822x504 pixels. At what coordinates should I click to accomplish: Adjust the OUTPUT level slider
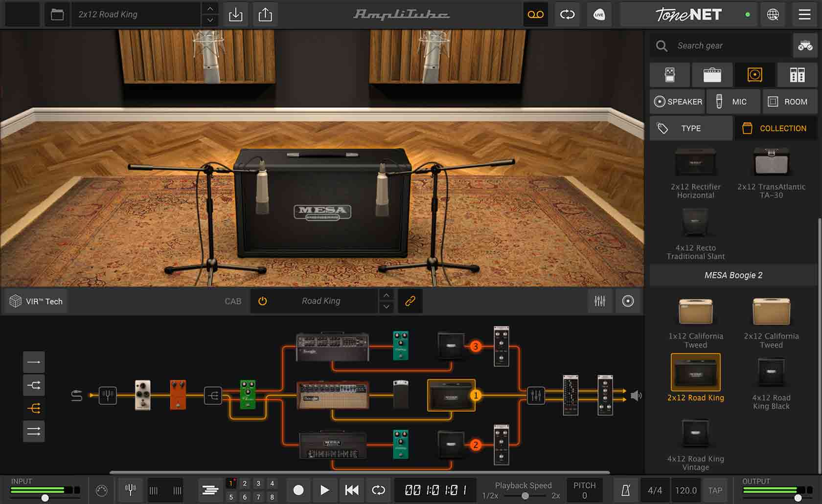(798, 498)
